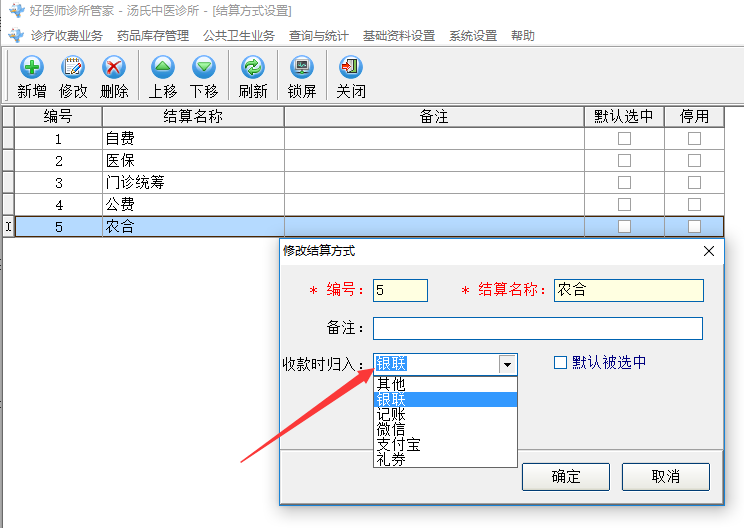Choose 支付宝 from the dropdown list
744x528 pixels.
pyautogui.click(x=445, y=445)
